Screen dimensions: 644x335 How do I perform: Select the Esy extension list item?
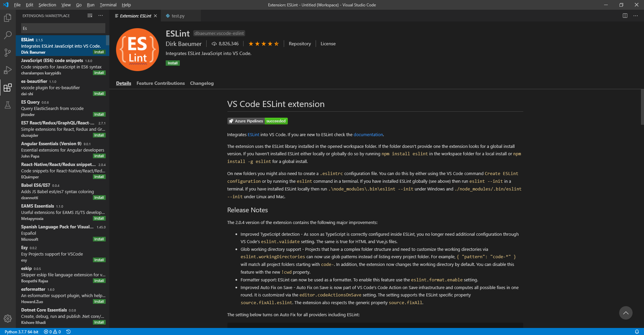[x=62, y=254]
